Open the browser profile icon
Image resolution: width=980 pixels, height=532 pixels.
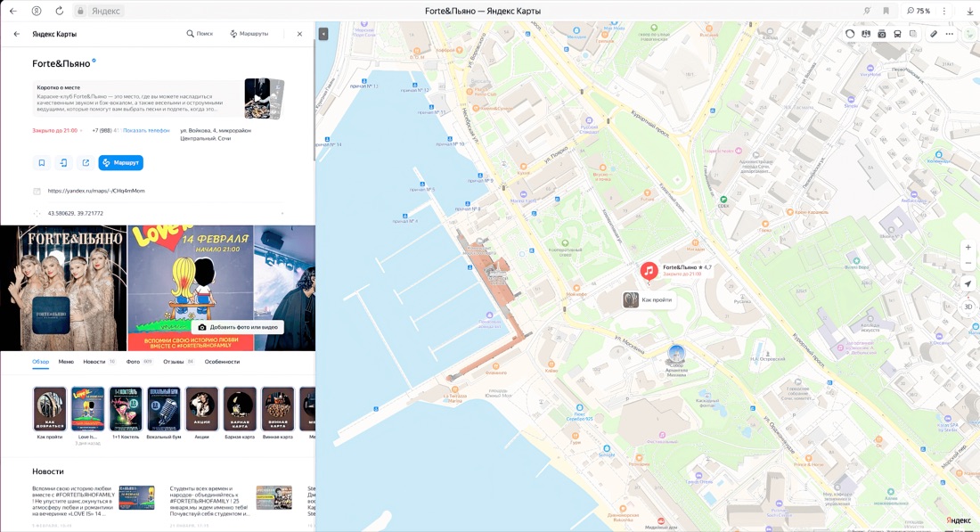tap(37, 11)
